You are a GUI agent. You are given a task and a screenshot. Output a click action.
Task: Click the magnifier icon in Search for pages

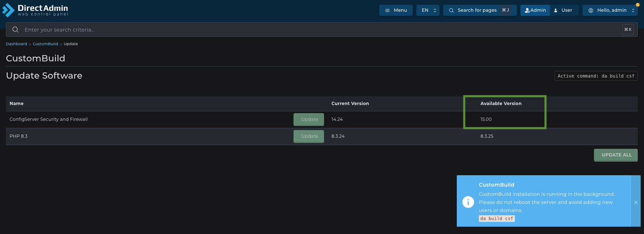point(451,10)
